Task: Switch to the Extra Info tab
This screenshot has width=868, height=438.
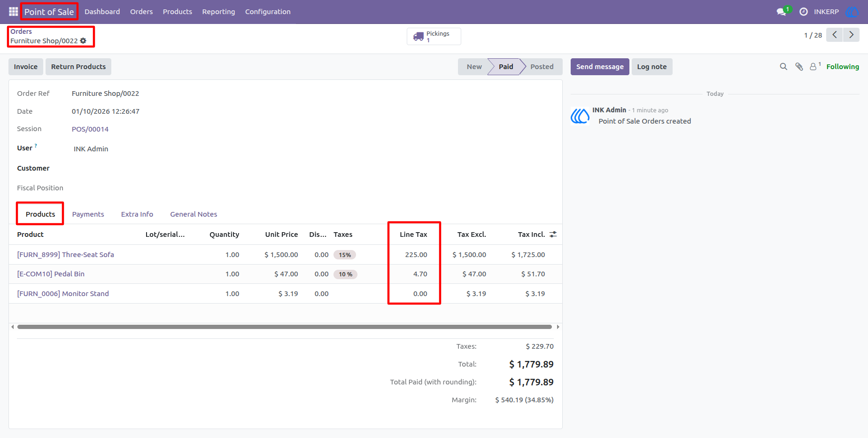Action: coord(137,214)
